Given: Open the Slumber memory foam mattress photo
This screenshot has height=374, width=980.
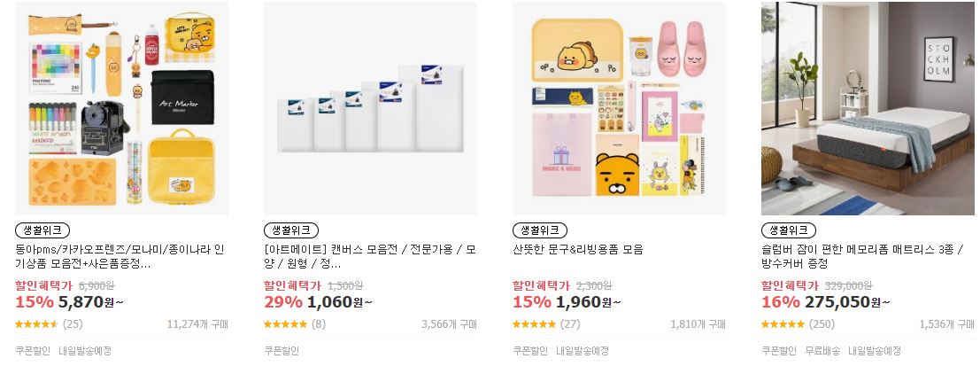Looking at the screenshot, I should tap(868, 108).
